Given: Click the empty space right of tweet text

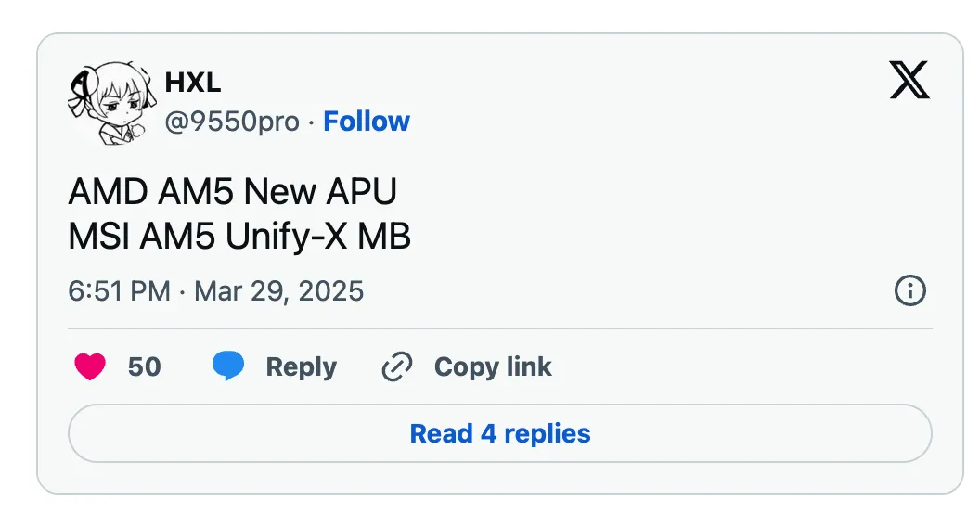Looking at the screenshot, I should point(668,213).
